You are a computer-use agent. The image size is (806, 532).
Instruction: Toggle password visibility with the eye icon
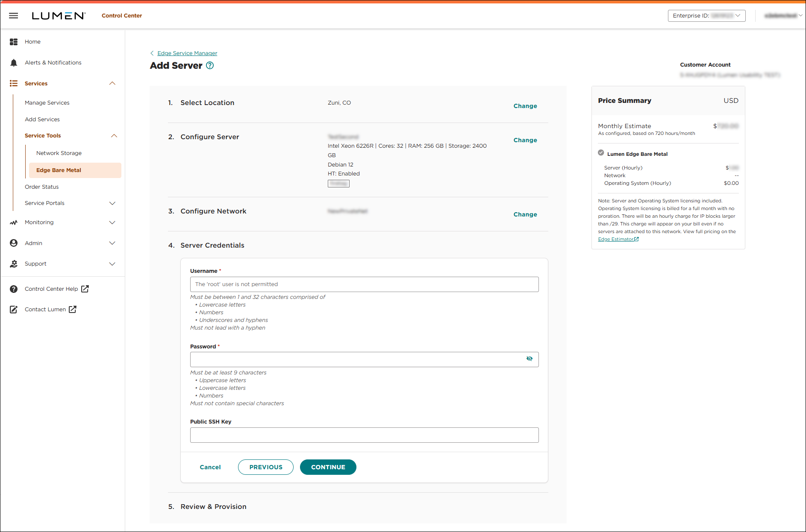[x=529, y=359]
